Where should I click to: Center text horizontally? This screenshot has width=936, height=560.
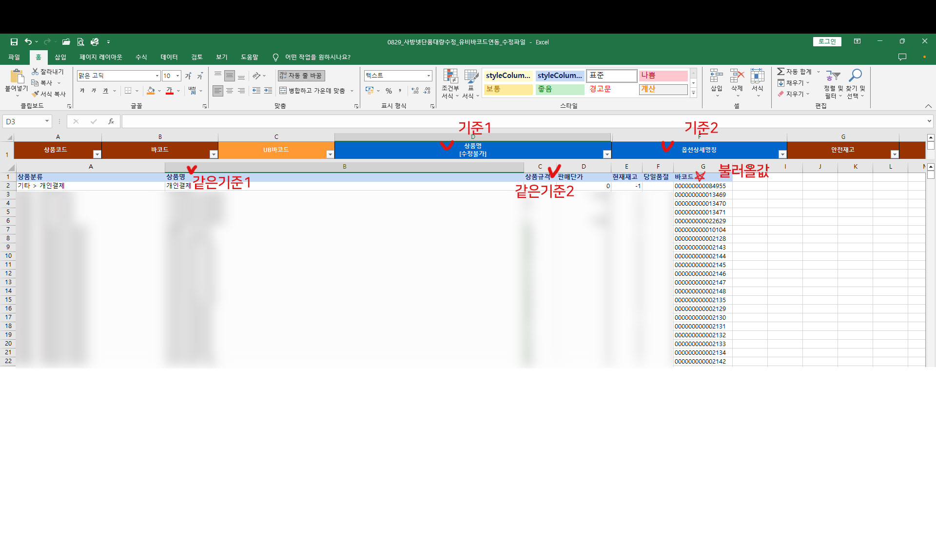coord(229,91)
